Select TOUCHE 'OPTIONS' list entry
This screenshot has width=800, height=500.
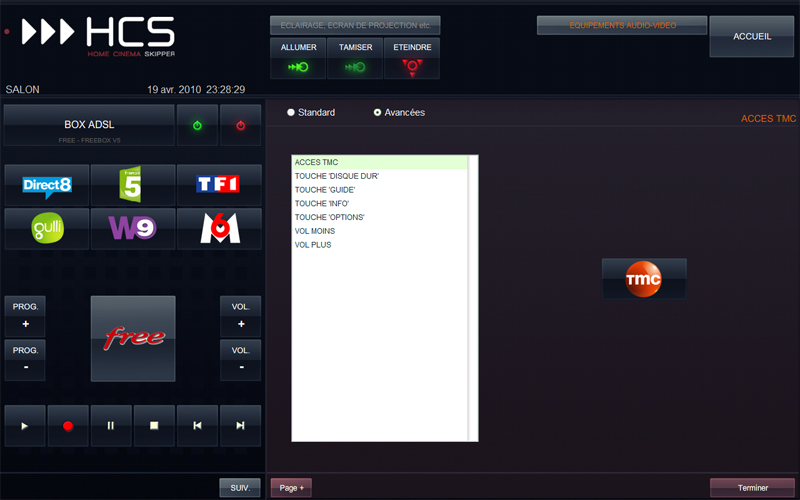pos(380,217)
